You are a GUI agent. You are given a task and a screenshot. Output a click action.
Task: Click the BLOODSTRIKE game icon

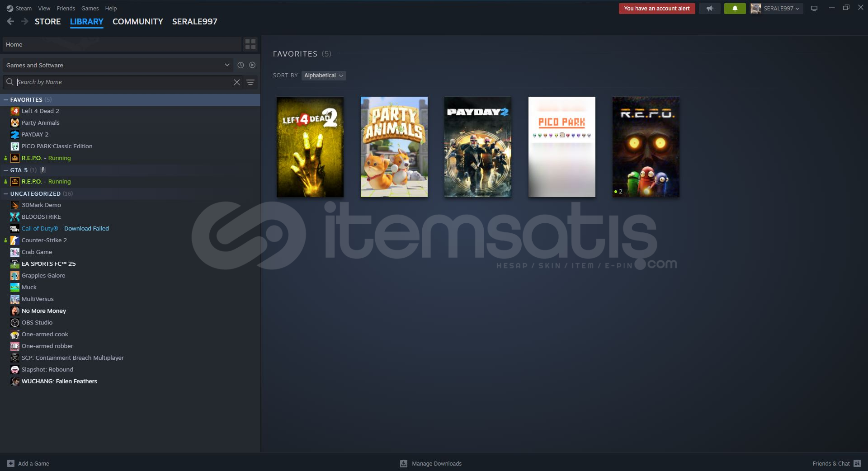15,217
